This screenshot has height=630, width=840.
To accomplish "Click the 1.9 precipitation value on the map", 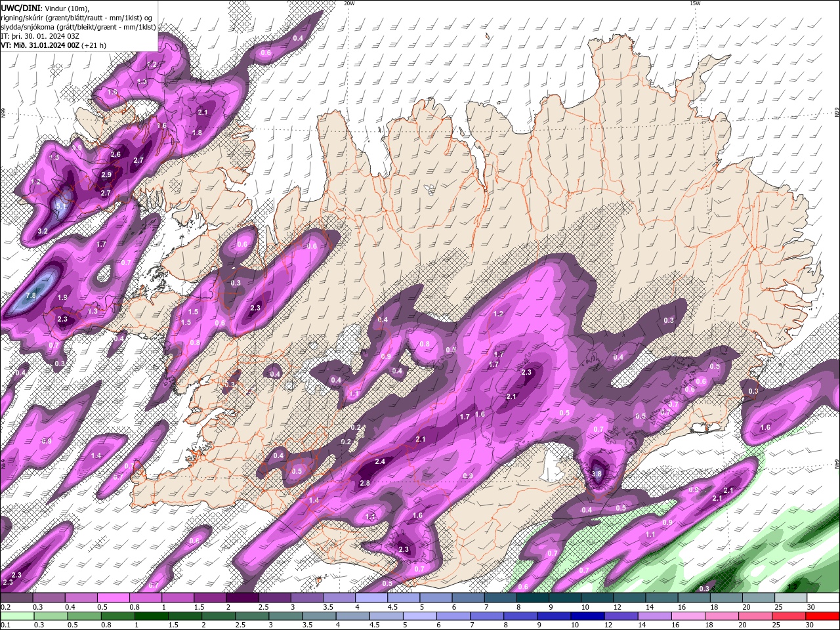I will [x=62, y=297].
